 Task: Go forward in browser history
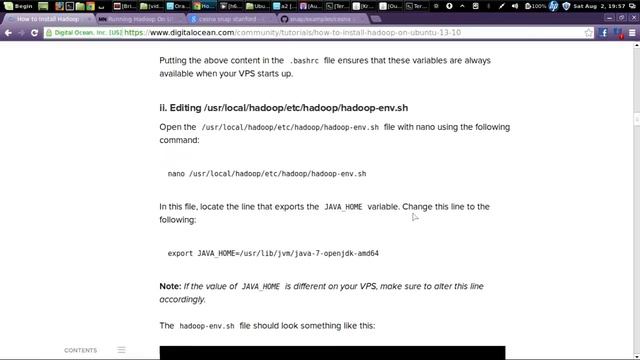click(21, 33)
